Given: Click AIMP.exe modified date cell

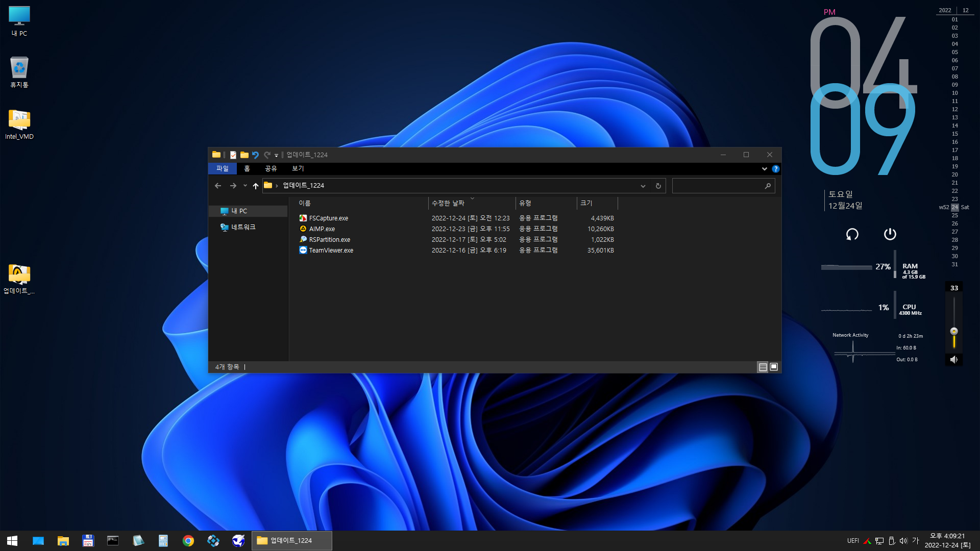Looking at the screenshot, I should [471, 229].
